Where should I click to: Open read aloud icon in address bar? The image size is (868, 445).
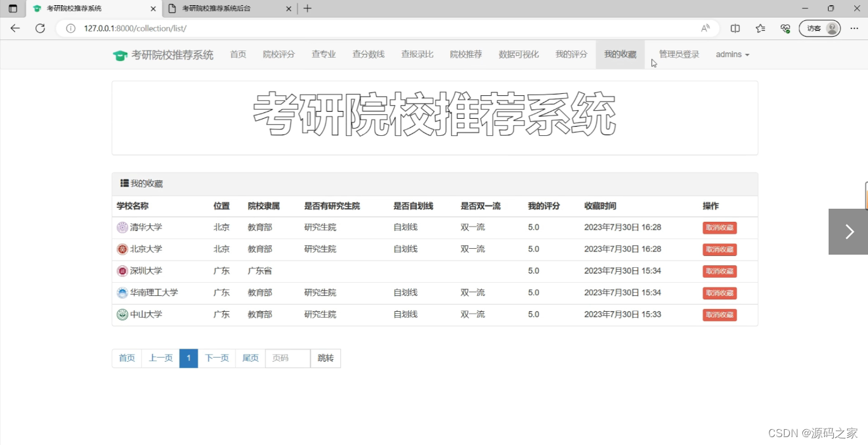pos(706,28)
